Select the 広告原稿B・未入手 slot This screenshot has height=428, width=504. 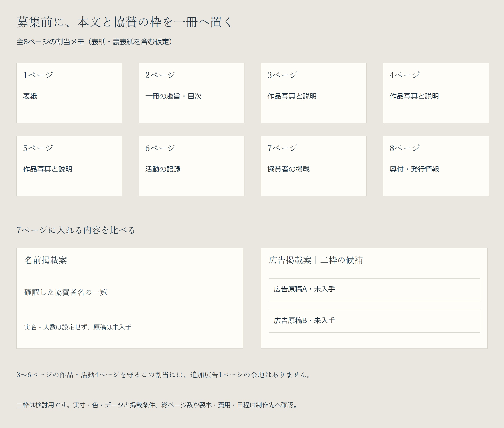click(x=374, y=321)
